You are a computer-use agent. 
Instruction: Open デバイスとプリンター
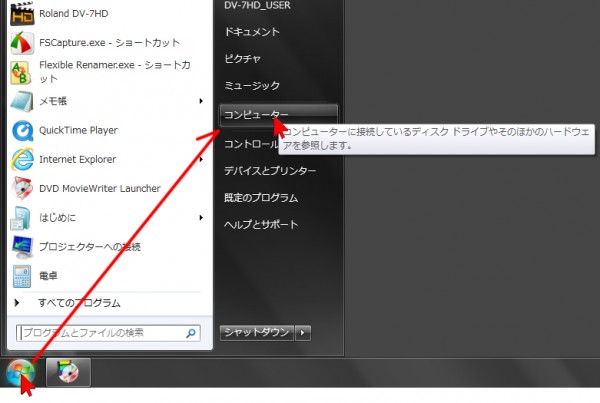(270, 171)
